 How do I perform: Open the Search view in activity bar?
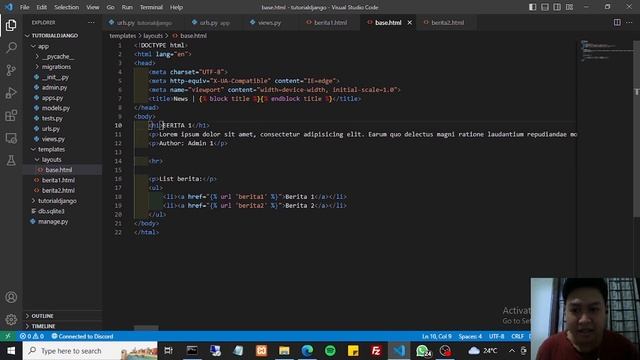pos(11,48)
